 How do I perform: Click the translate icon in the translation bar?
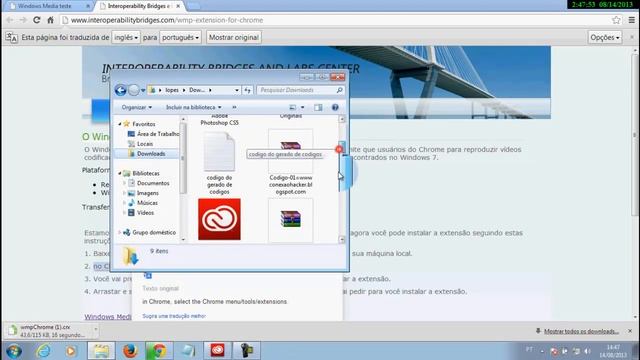[11, 38]
